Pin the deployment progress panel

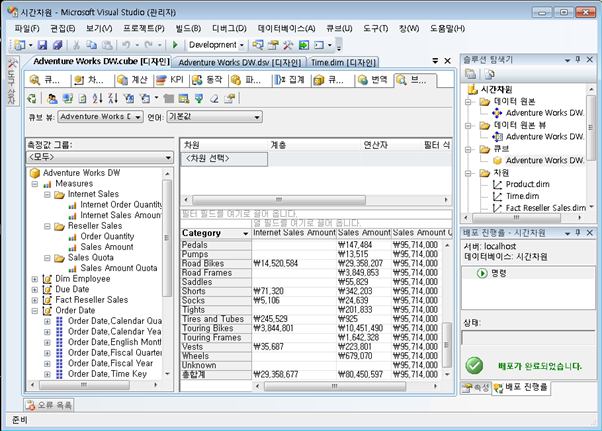(578, 233)
